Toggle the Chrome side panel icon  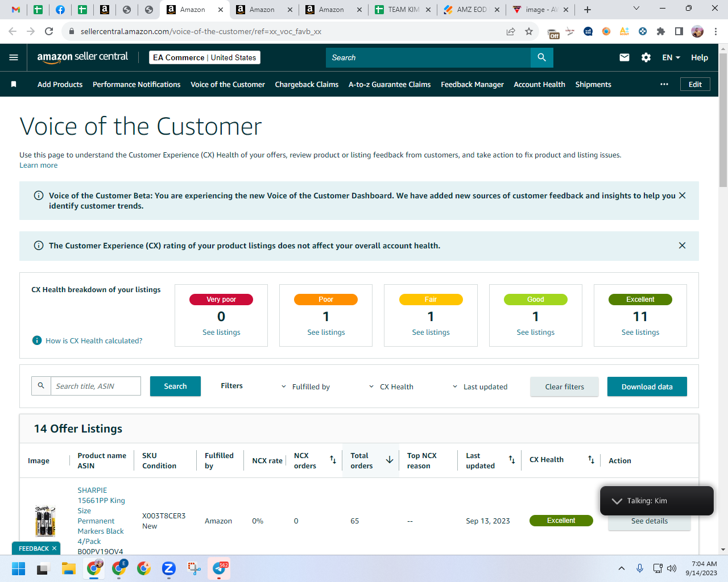tap(679, 31)
